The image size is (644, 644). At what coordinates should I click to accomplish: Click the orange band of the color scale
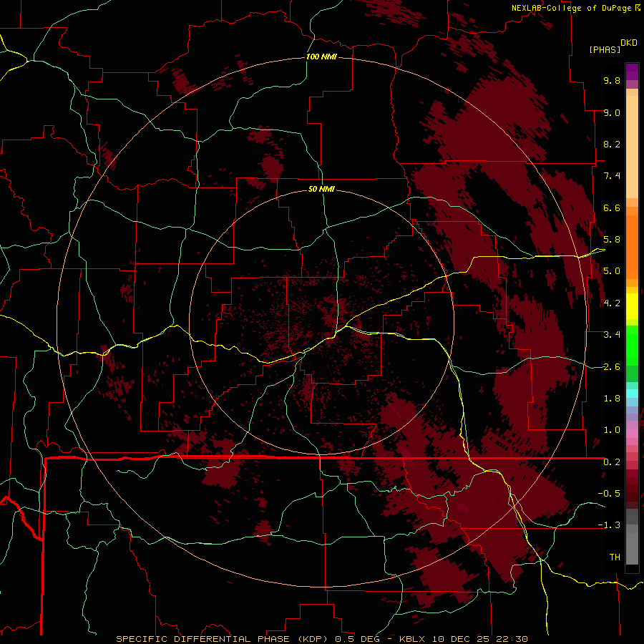pos(632,246)
